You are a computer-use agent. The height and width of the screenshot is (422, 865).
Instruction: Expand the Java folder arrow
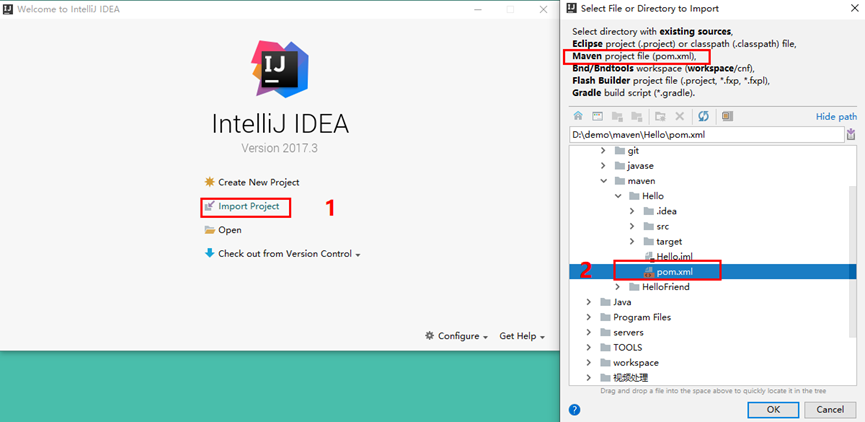(x=589, y=302)
